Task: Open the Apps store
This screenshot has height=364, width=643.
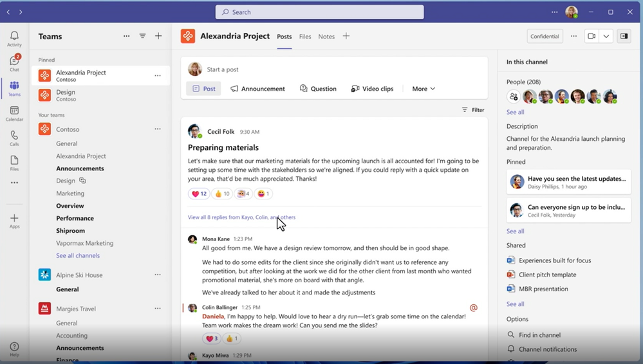Action: (x=14, y=221)
